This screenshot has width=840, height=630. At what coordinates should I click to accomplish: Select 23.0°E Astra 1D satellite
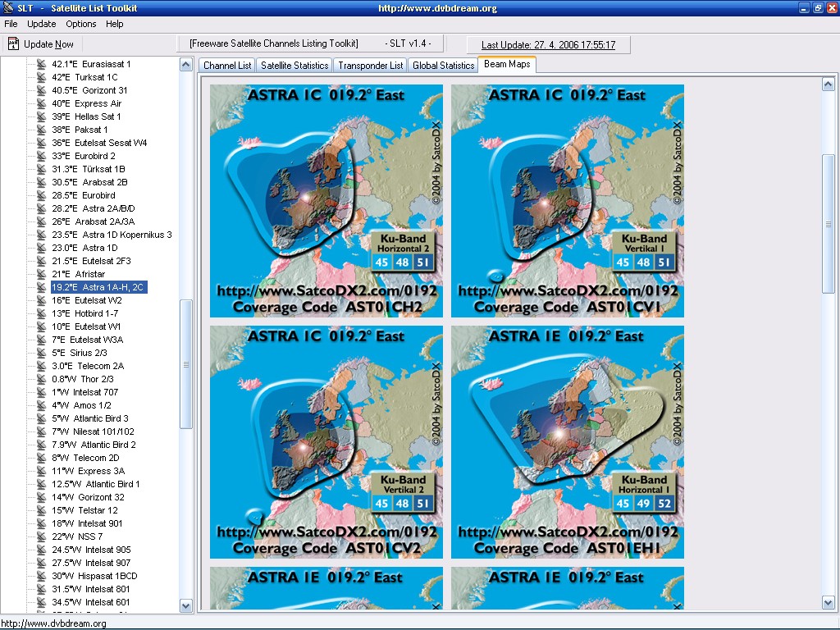tap(84, 248)
